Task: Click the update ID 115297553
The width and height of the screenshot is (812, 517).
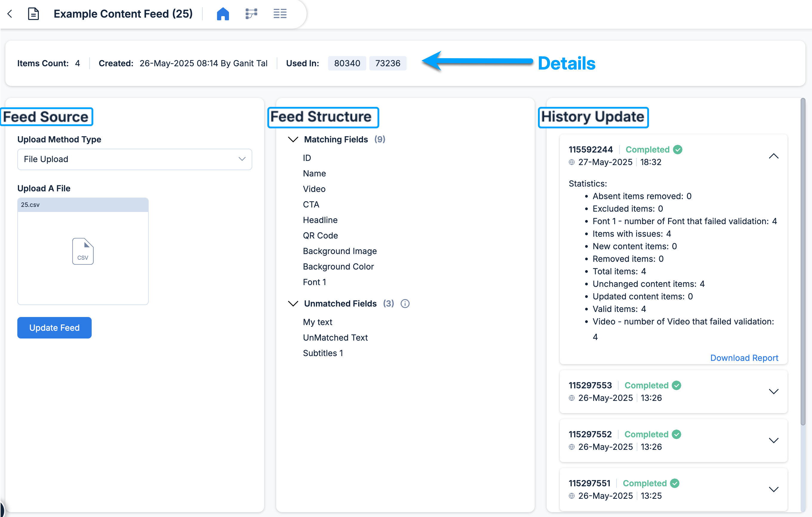Action: tap(590, 385)
